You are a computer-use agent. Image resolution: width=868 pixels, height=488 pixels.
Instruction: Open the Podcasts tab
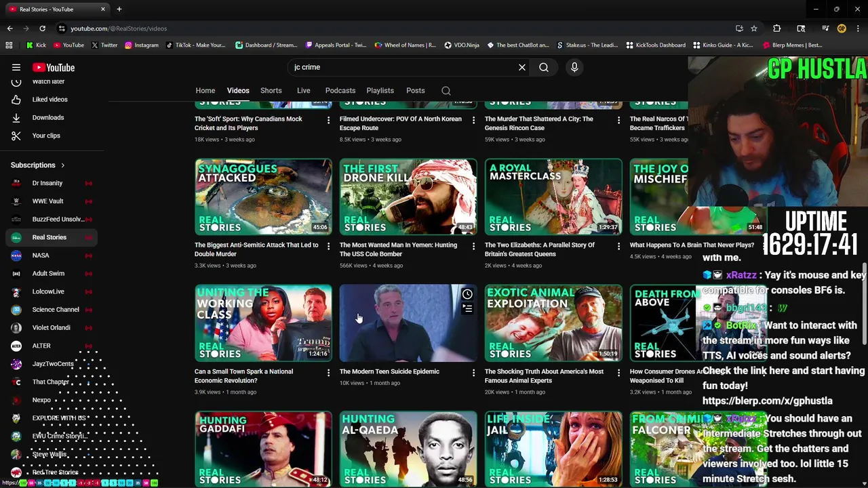[340, 91]
